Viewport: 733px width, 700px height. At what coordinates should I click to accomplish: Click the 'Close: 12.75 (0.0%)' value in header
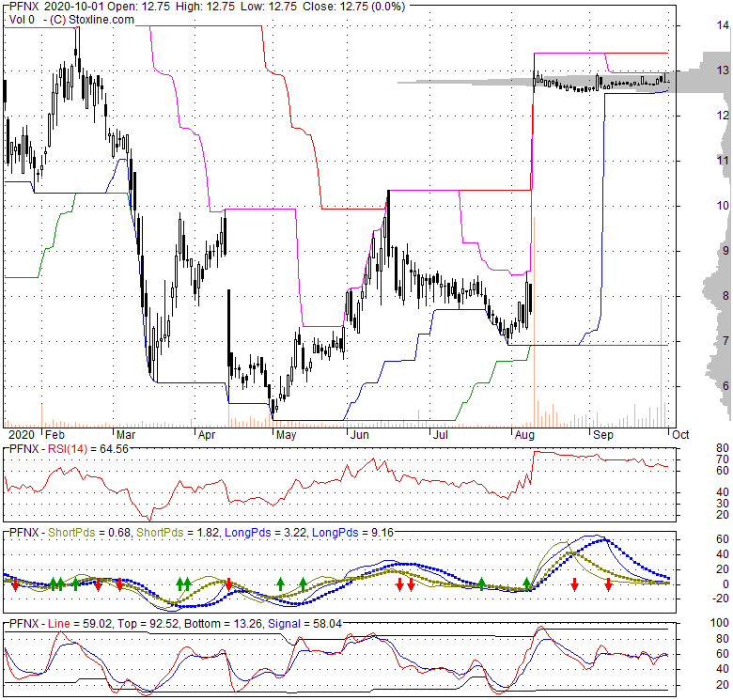354,7
